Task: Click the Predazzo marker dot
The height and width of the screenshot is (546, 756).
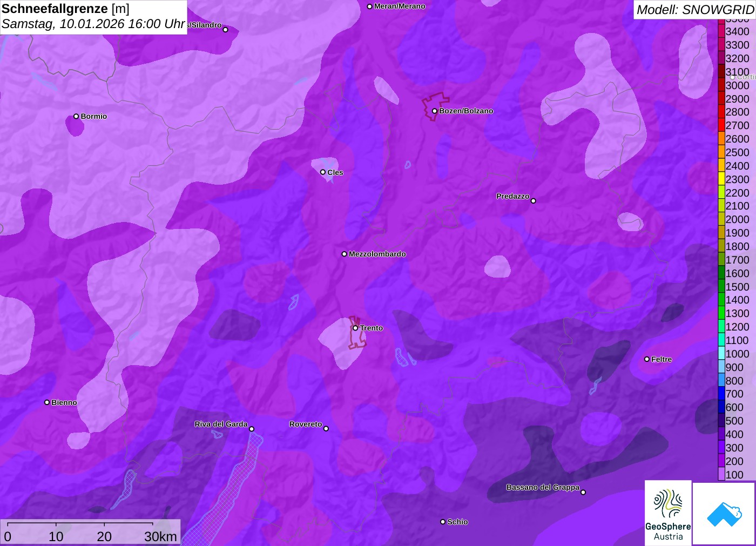Action: click(534, 201)
